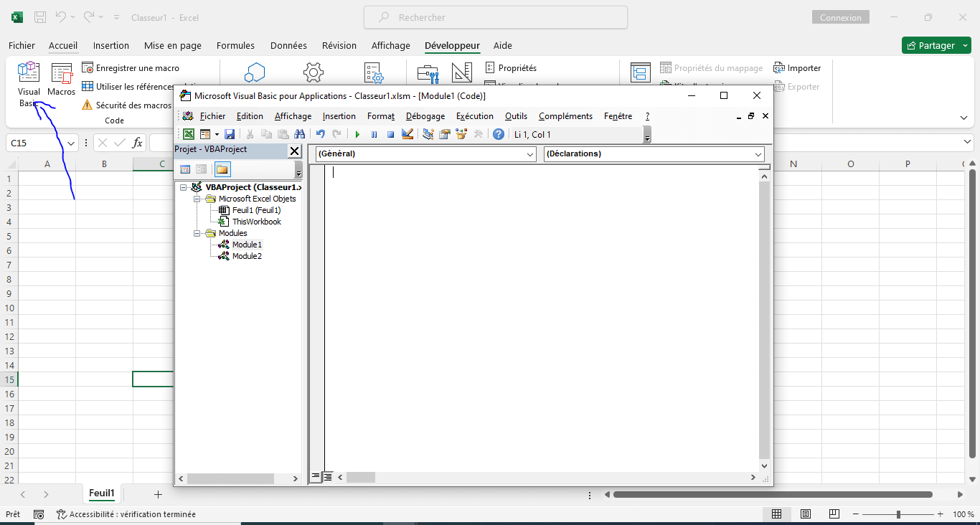The width and height of the screenshot is (980, 525).
Task: Open the Outils menu in VBA editor
Action: 516,116
